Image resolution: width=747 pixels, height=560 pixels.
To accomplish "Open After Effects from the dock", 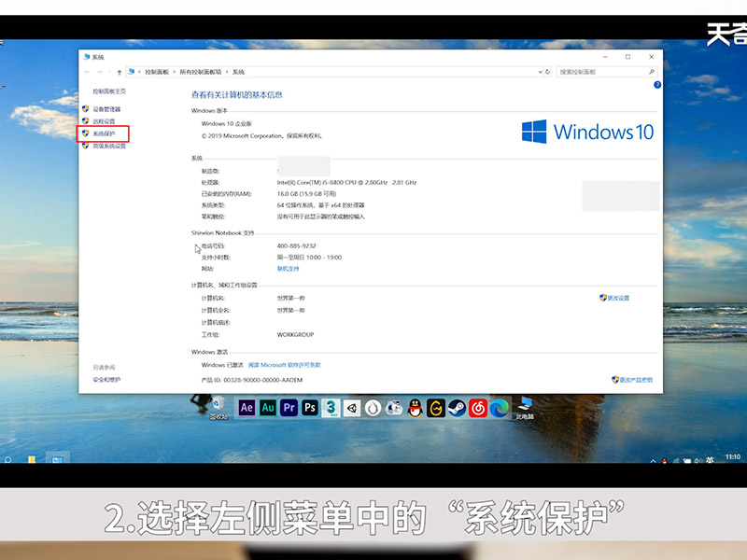I will coord(247,408).
